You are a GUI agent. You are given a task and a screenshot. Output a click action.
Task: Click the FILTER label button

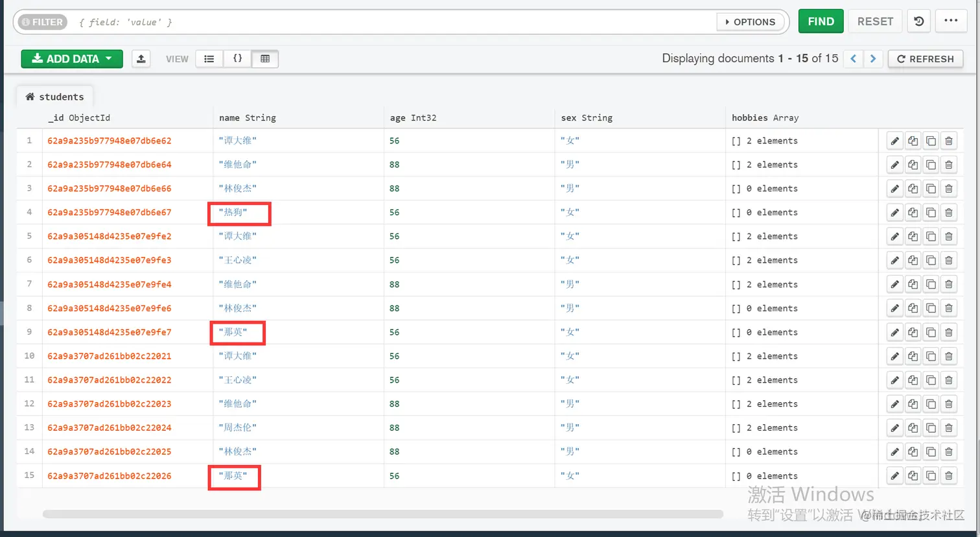pyautogui.click(x=42, y=22)
